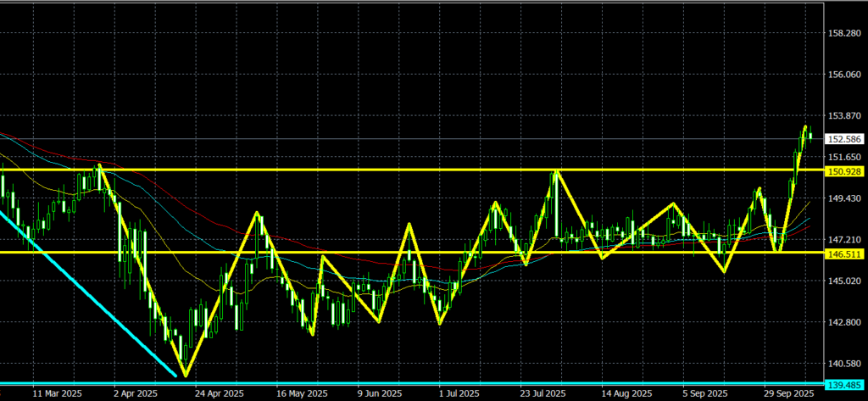Click the 158.280 price axis label
The width and height of the screenshot is (868, 401).
(x=843, y=34)
